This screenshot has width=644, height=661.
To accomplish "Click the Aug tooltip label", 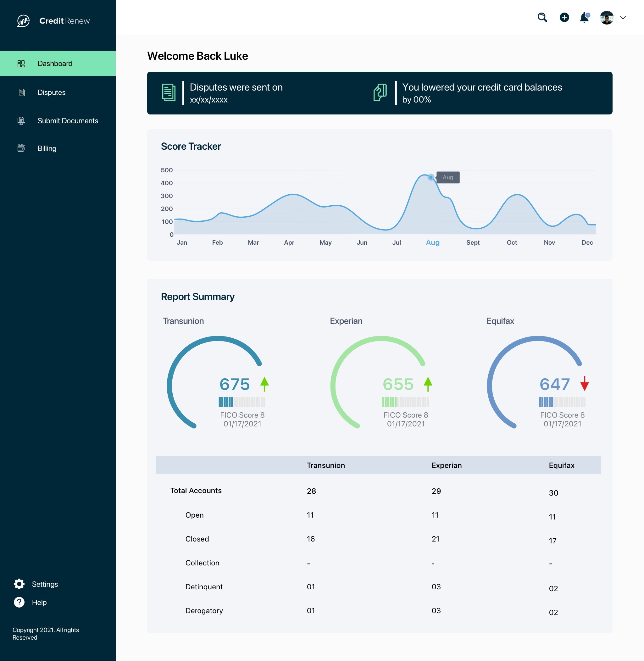I will (x=447, y=177).
